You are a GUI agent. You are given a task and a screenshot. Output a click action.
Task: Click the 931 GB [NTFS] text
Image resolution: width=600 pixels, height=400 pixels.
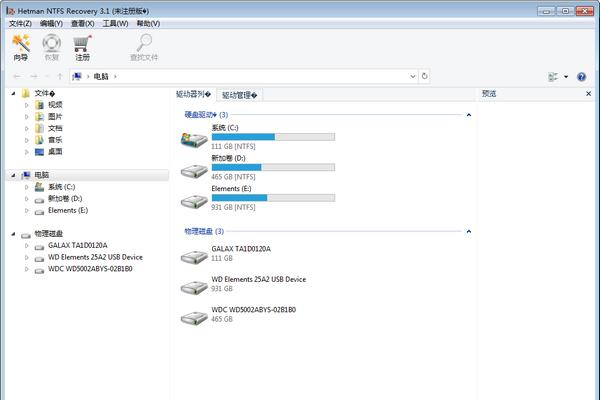click(x=233, y=207)
